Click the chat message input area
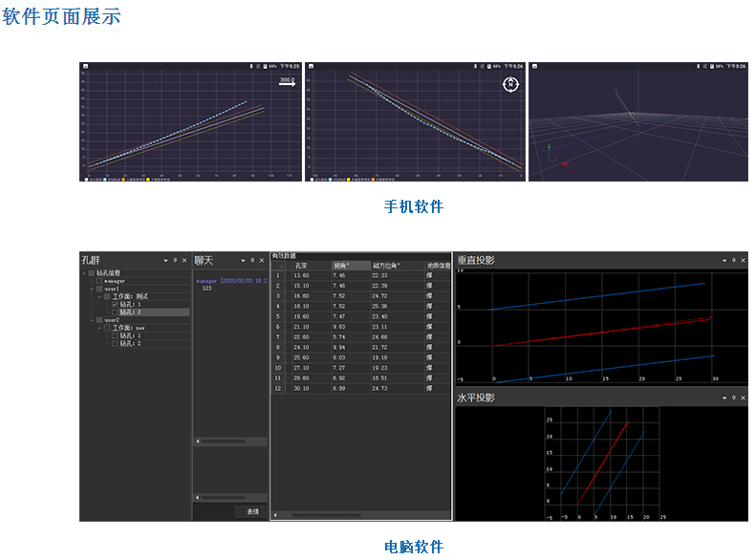 [230, 469]
